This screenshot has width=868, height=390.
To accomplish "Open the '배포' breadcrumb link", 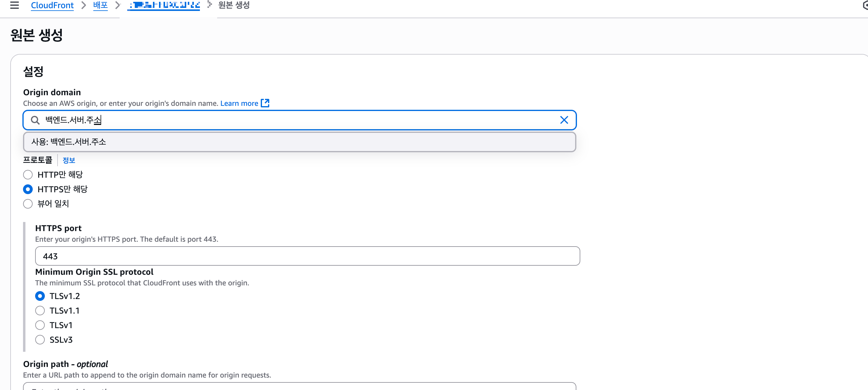I will coord(101,5).
